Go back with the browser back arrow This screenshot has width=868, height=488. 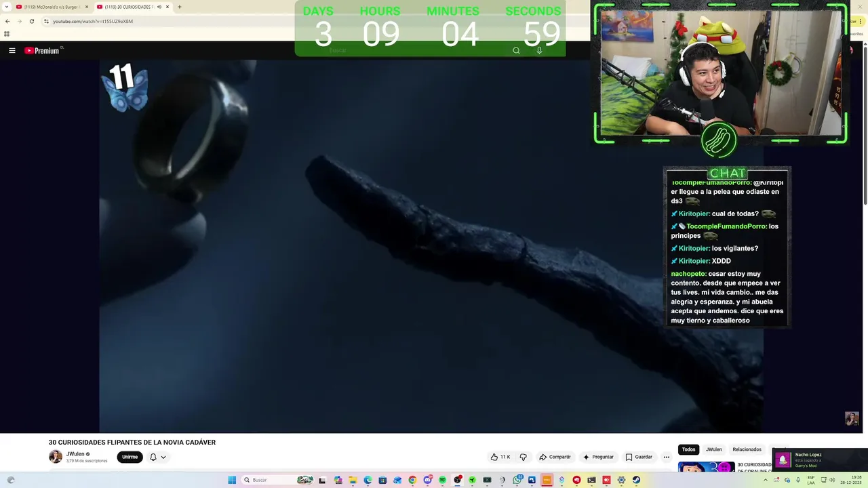[7, 21]
